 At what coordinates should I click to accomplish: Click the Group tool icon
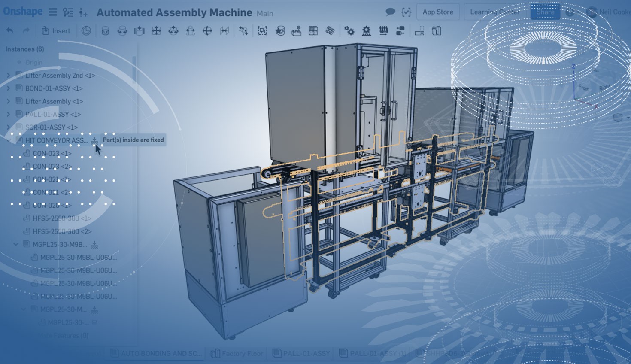(x=262, y=31)
